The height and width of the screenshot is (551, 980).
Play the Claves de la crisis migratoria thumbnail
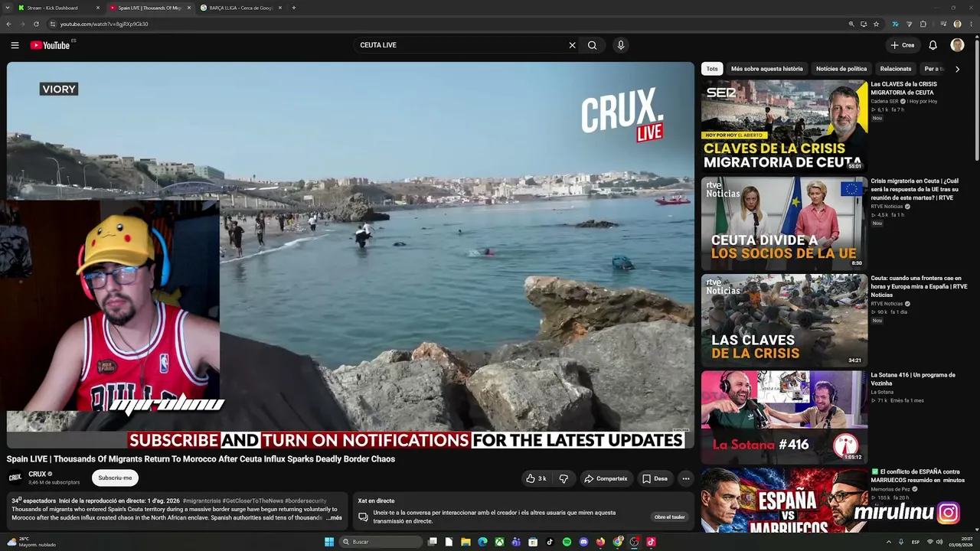coord(784,126)
